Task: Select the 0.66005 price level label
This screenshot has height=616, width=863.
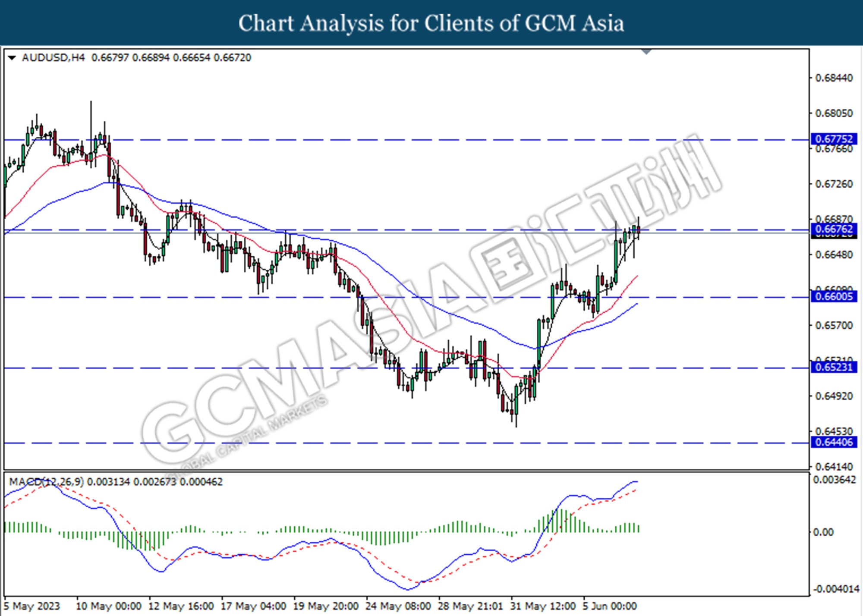Action: (834, 296)
